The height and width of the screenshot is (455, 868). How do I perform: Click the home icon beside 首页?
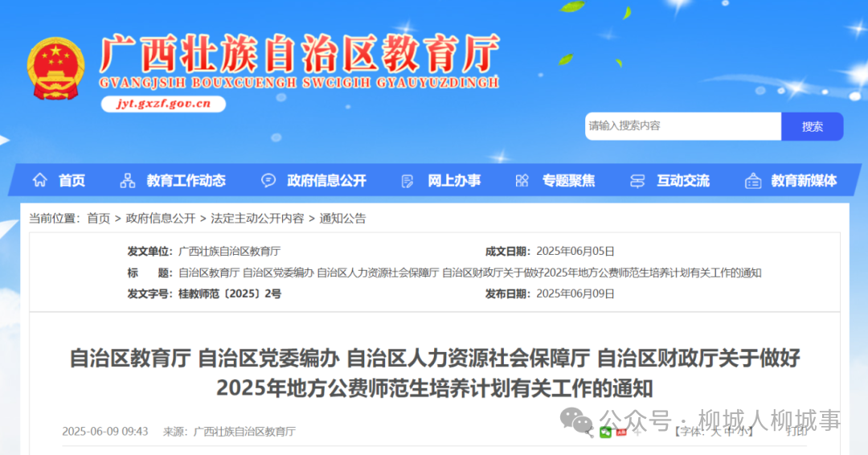(x=40, y=180)
